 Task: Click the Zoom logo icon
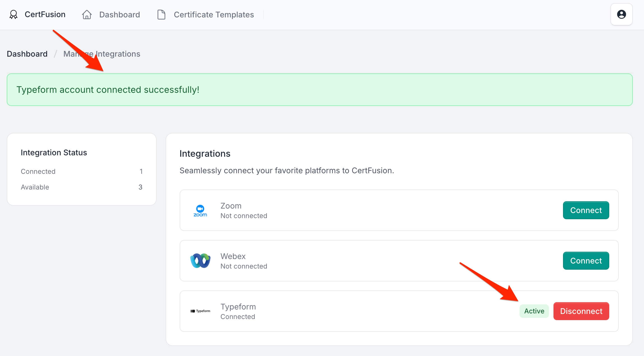click(200, 211)
